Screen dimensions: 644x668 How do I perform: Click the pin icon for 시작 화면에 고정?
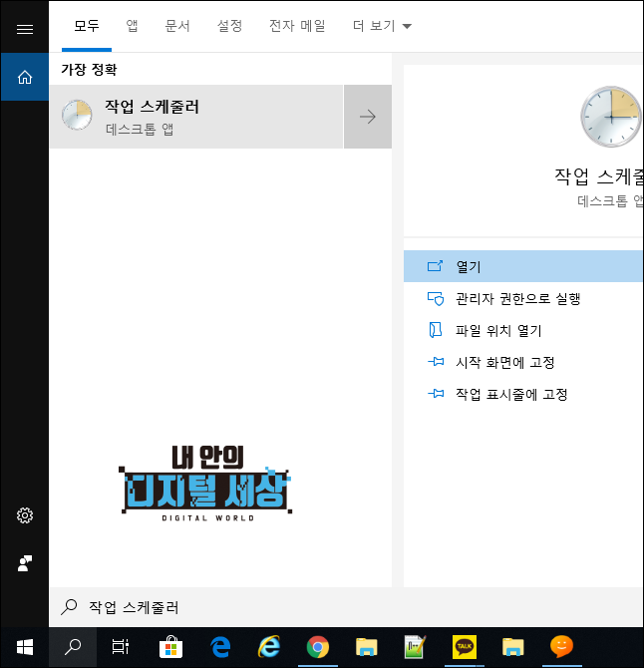coord(436,362)
